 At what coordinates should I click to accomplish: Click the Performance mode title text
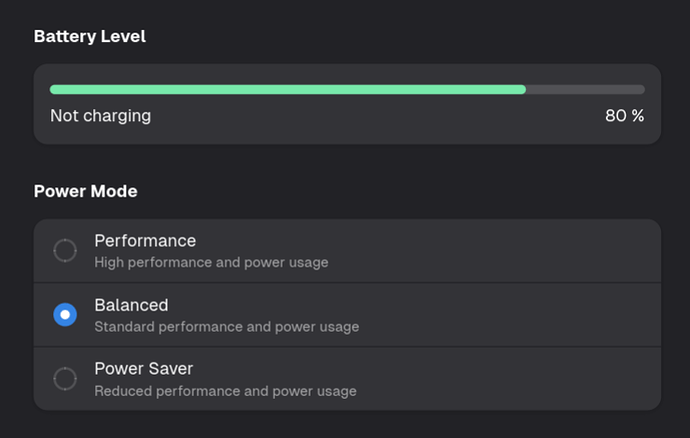tap(145, 241)
